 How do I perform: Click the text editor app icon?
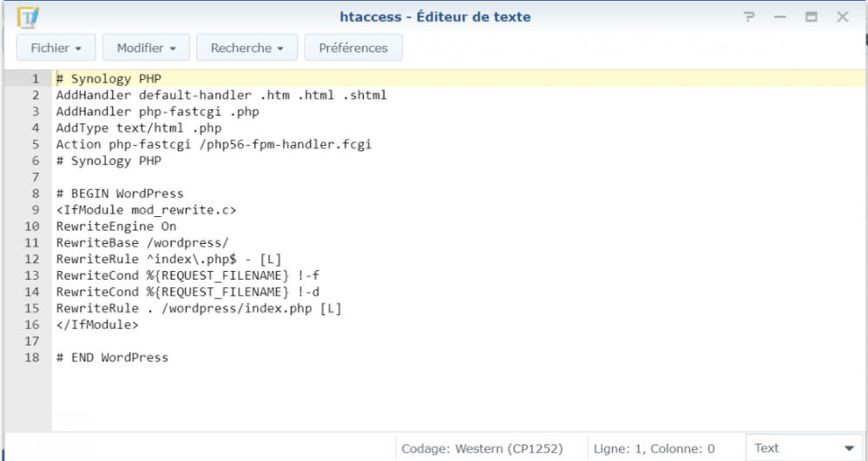click(29, 16)
